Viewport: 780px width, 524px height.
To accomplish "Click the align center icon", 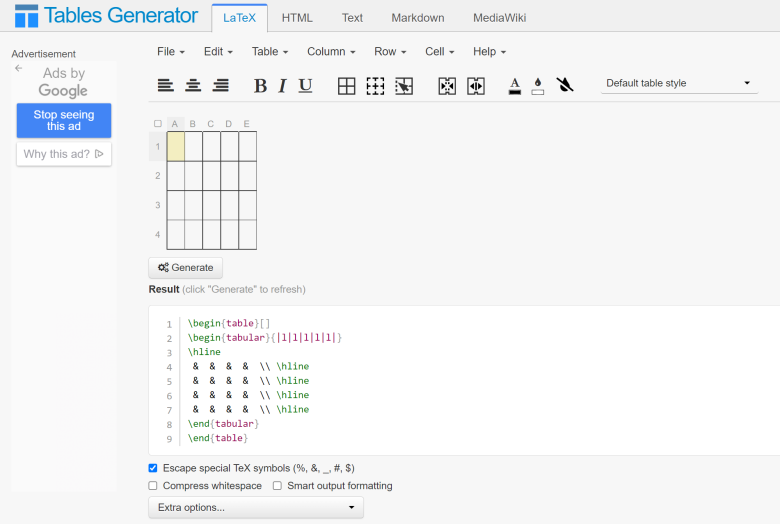I will pos(193,86).
